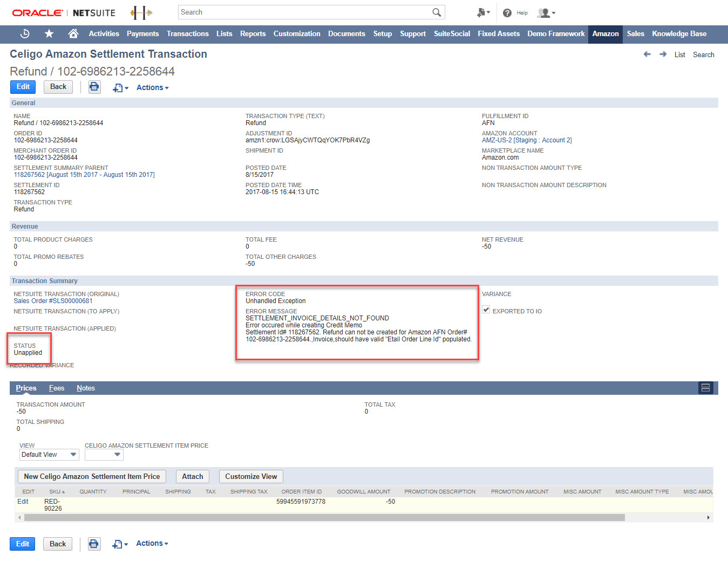Open the Customization menu
The width and height of the screenshot is (728, 562).
297,33
